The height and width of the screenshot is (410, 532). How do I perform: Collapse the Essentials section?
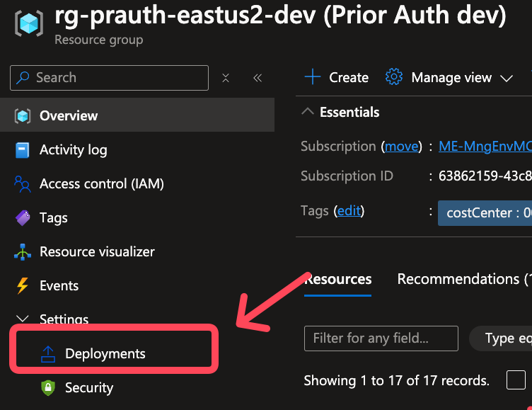(x=308, y=112)
